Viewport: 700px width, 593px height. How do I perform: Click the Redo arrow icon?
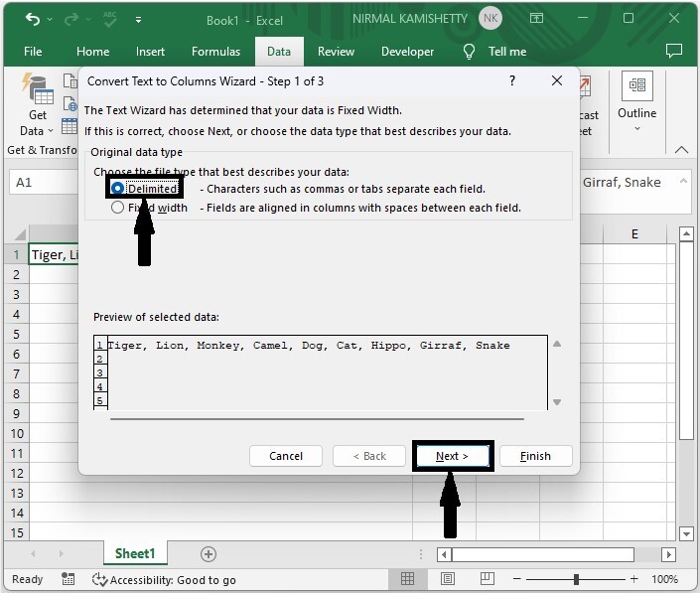(x=71, y=19)
